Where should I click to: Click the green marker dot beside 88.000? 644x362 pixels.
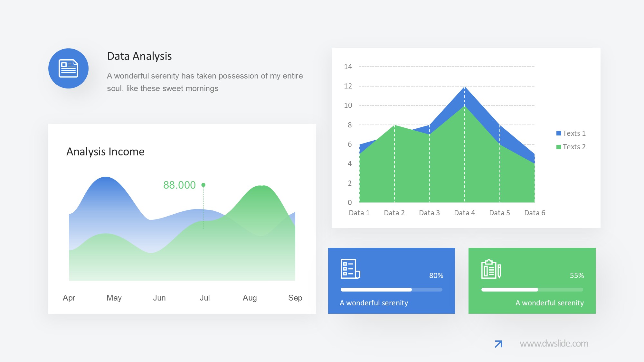click(203, 185)
